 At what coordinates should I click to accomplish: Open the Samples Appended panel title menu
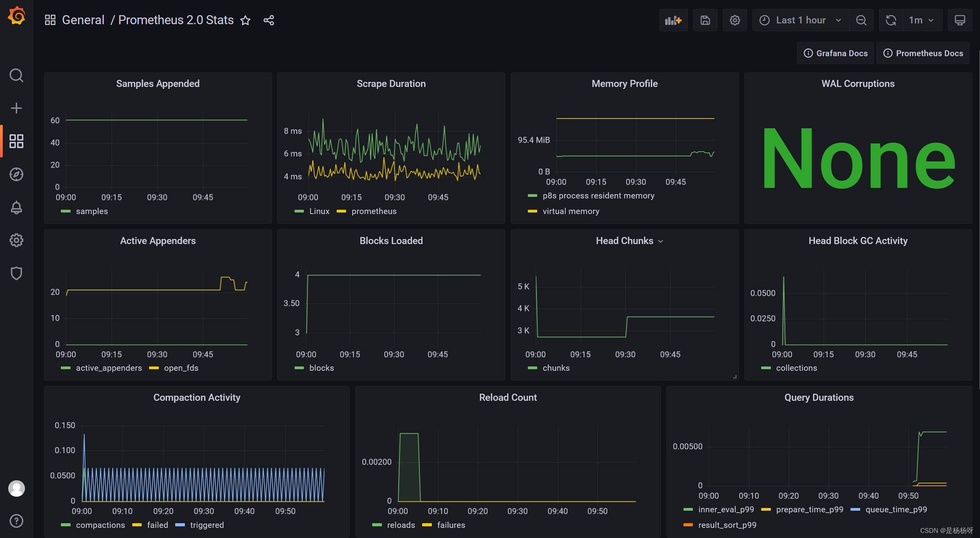158,84
